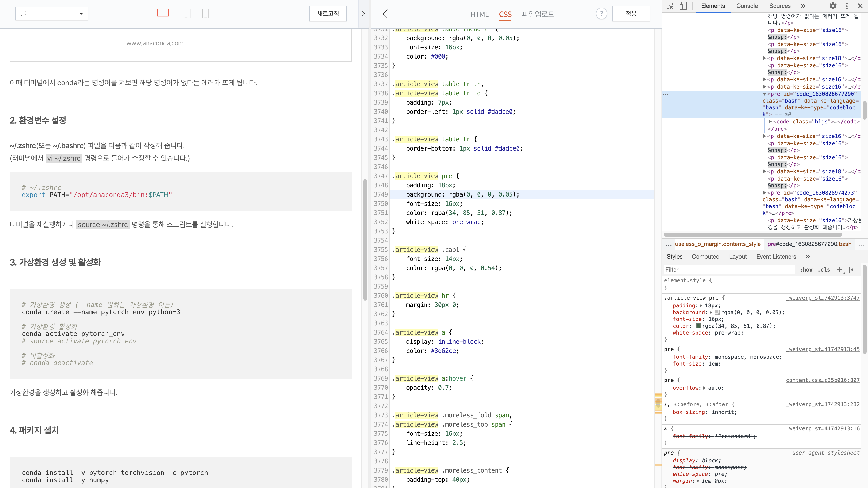This screenshot has height=488, width=868.
Task: Select the desktop preview icon
Action: pos(163,14)
